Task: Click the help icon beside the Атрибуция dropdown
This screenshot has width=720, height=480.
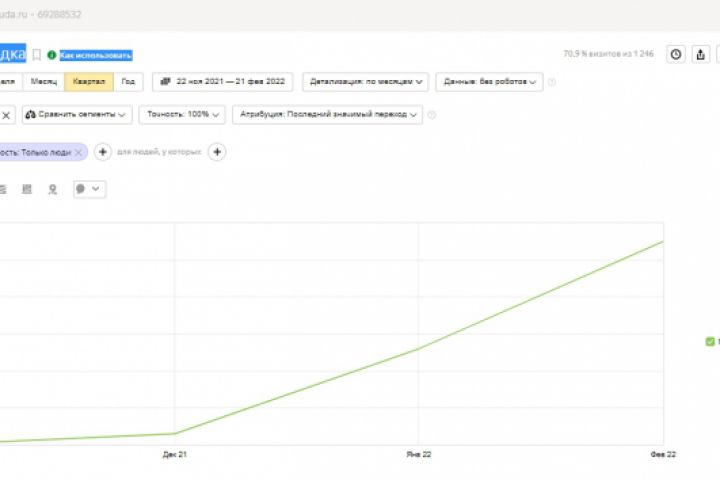Action: [x=432, y=115]
